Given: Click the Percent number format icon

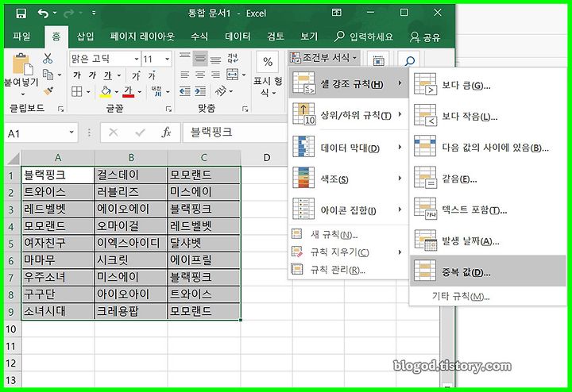Looking at the screenshot, I should click(268, 62).
